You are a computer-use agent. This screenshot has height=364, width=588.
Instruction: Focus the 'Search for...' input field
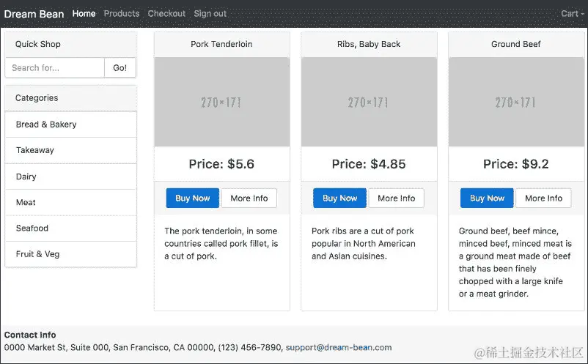coord(55,68)
